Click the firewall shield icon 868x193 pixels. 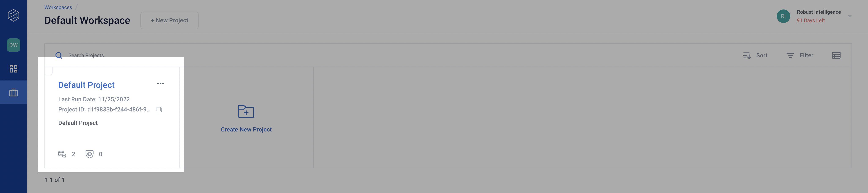89,154
